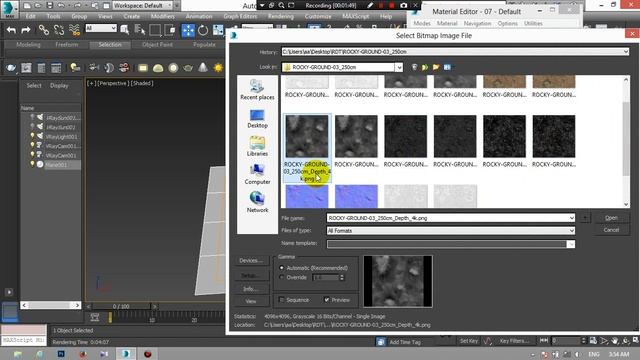Toggle light bulb for Plane001 in scene list
The image size is (640, 360).
[x=32, y=164]
